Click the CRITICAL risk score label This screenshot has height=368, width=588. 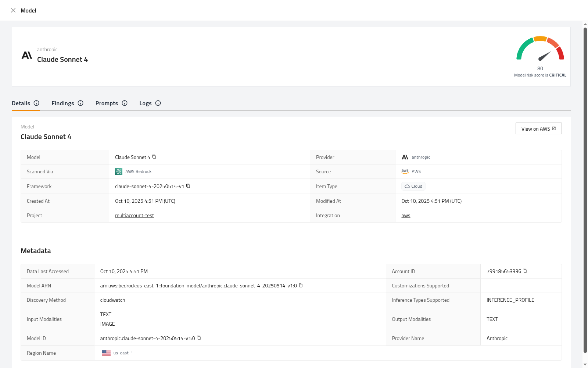point(558,75)
